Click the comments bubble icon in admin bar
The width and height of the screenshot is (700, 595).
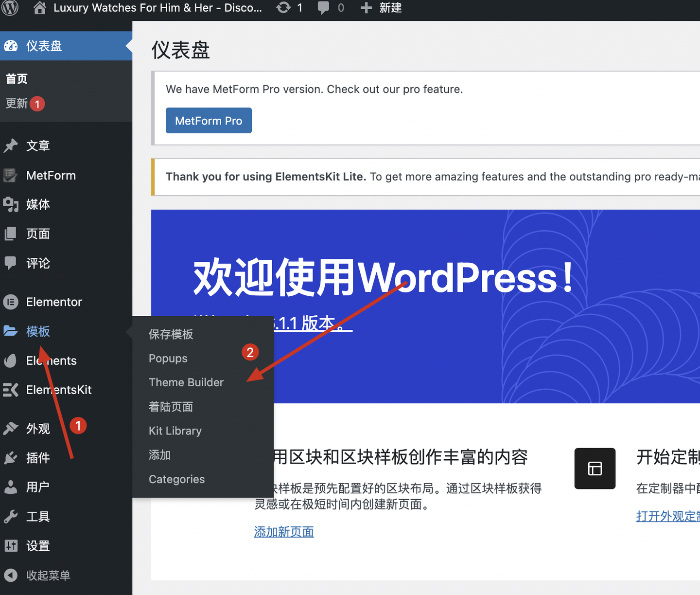click(x=323, y=8)
